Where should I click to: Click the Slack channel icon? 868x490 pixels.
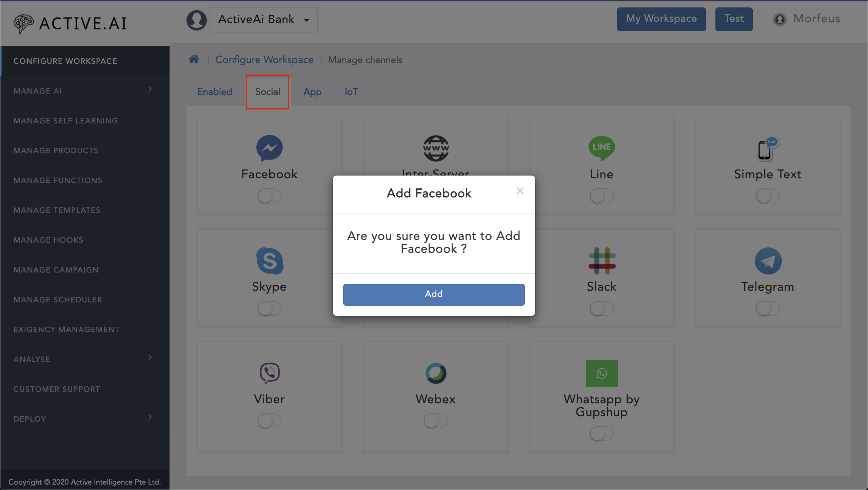(x=601, y=261)
